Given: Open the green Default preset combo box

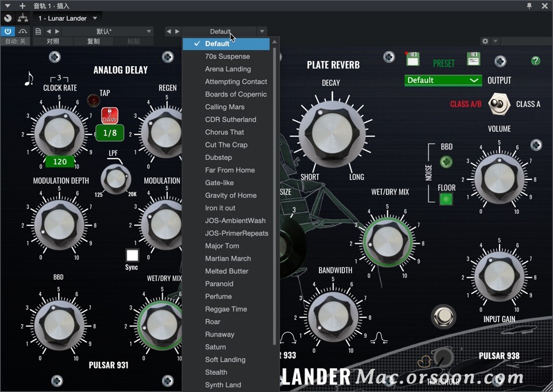Looking at the screenshot, I should coord(443,80).
